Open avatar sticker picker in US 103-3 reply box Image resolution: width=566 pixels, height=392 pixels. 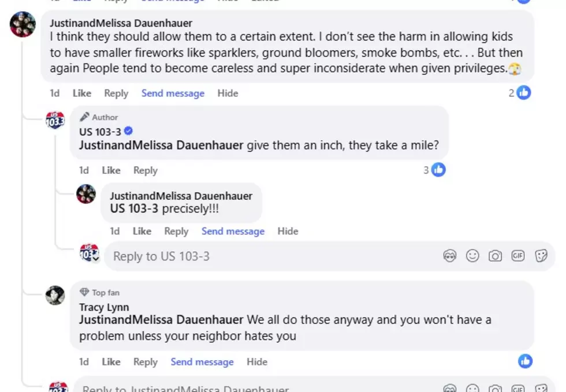(x=449, y=256)
